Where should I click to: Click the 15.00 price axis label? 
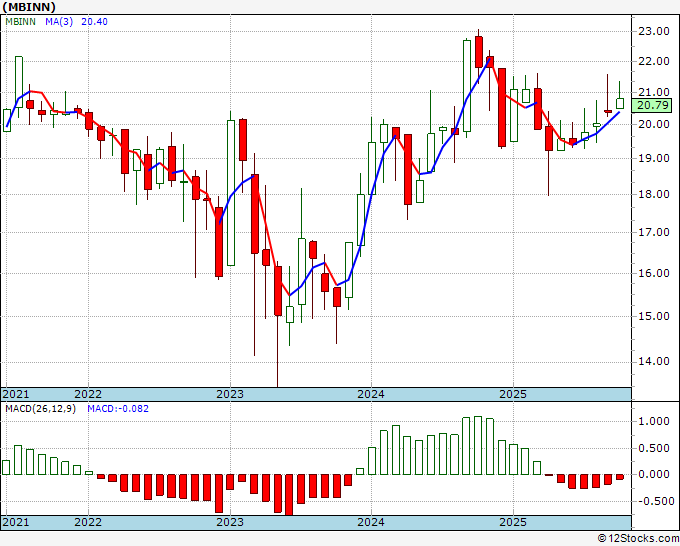(x=654, y=317)
